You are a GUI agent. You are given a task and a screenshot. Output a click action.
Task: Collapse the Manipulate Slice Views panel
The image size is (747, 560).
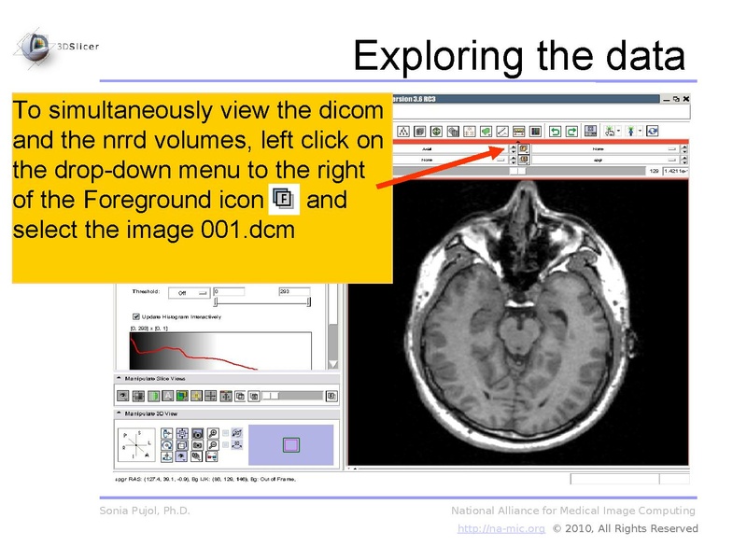click(119, 378)
